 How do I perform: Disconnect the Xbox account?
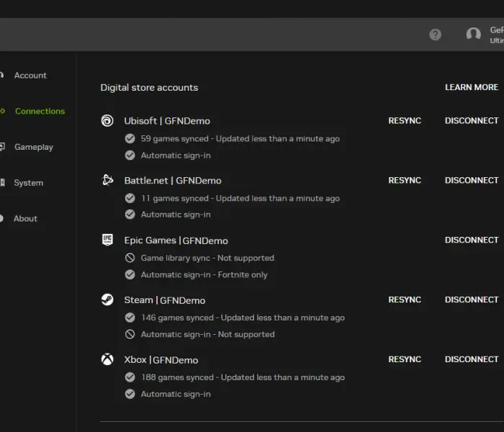472,359
